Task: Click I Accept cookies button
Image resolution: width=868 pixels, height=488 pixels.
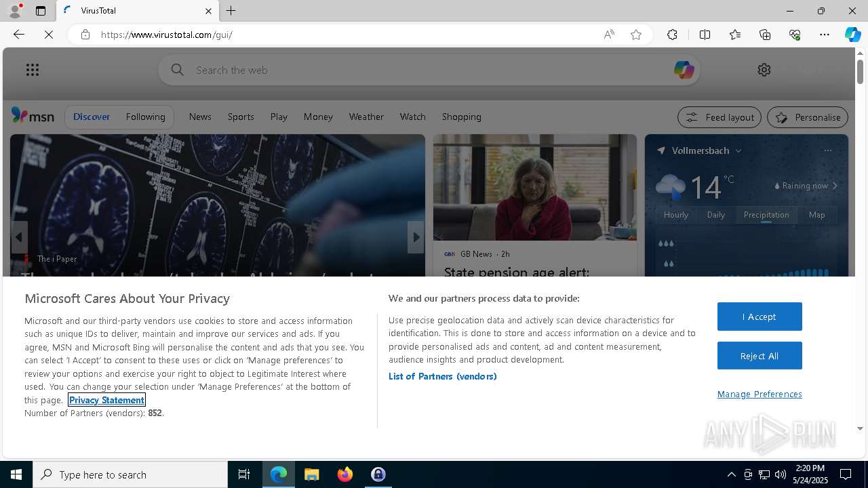Action: click(759, 317)
